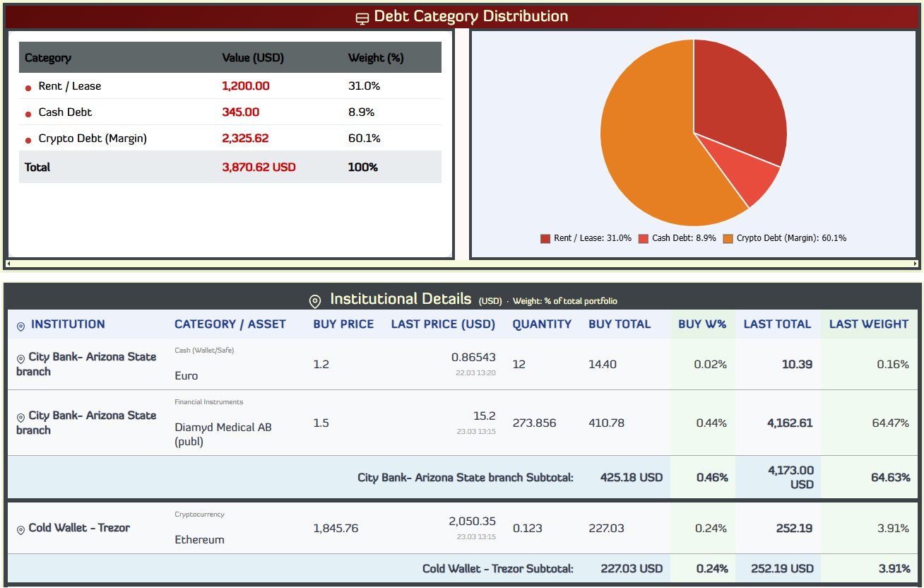The height and width of the screenshot is (588, 924).
Task: Click the location pin icon beside Institutional Details
Action: (315, 301)
